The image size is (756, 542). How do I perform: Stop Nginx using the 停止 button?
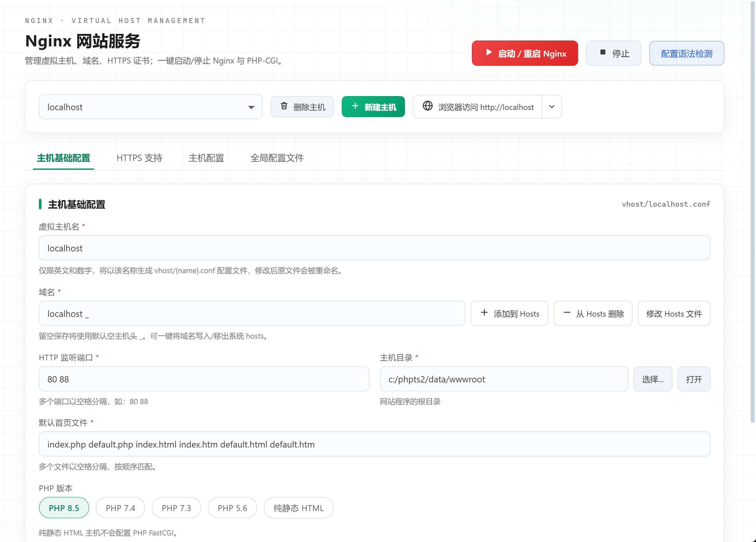[x=614, y=53]
